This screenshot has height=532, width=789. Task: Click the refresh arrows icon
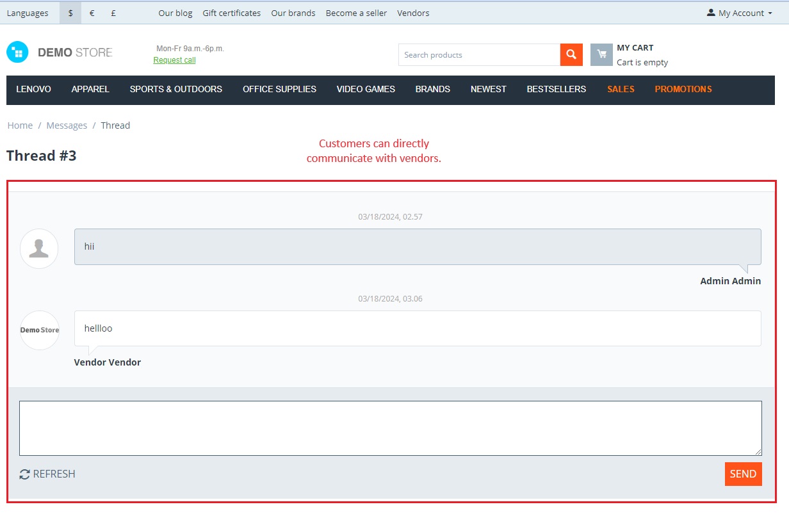coord(24,474)
